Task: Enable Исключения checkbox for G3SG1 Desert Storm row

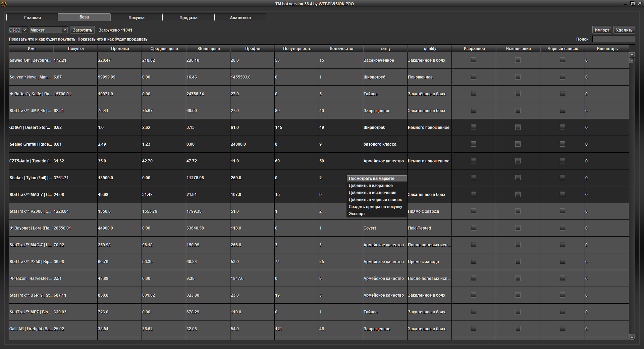Action: tap(518, 127)
